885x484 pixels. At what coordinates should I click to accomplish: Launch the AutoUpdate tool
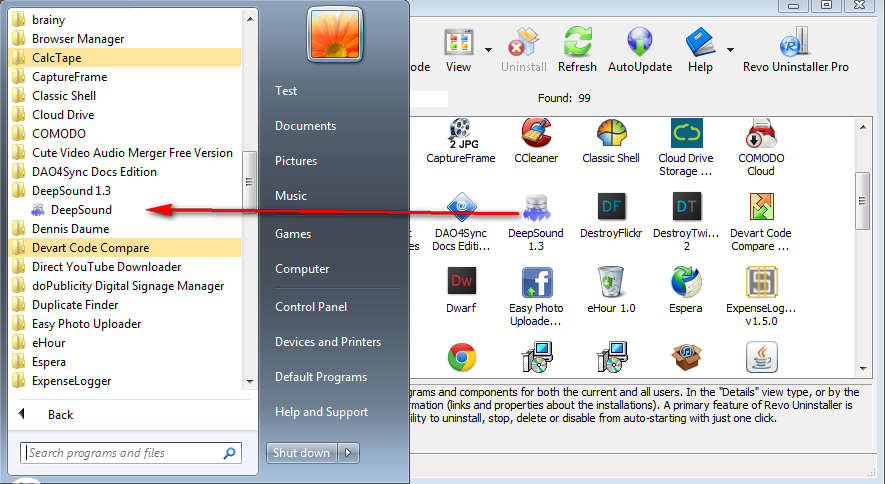639,42
